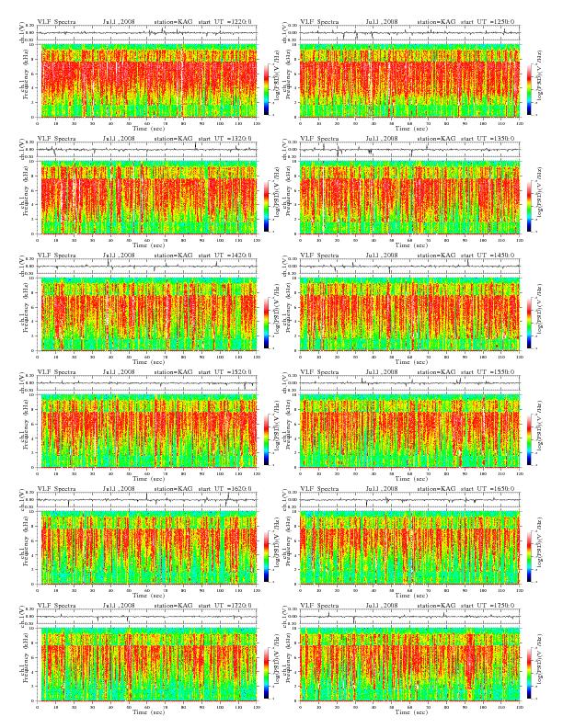
Task: Click the color scale bar of the 1450 plot
Action: point(529,323)
